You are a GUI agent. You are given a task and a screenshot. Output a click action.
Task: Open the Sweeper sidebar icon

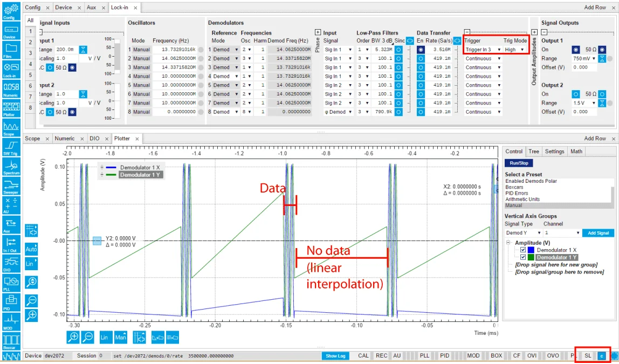11,186
